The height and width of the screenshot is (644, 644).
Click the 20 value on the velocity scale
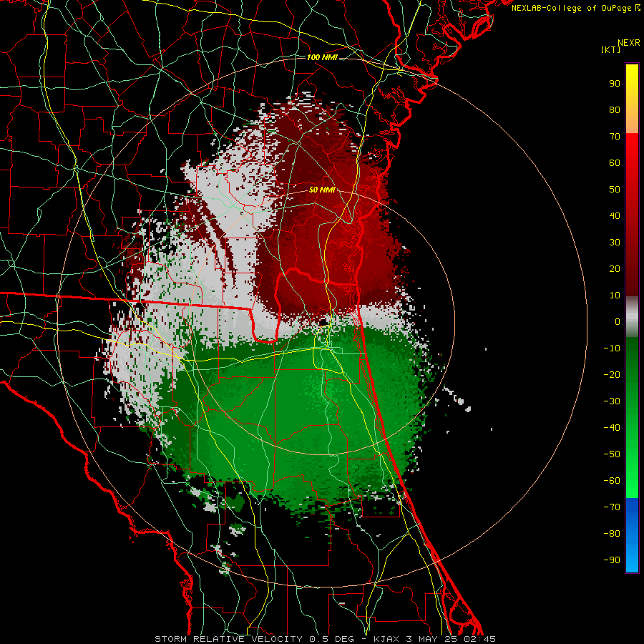click(x=615, y=269)
